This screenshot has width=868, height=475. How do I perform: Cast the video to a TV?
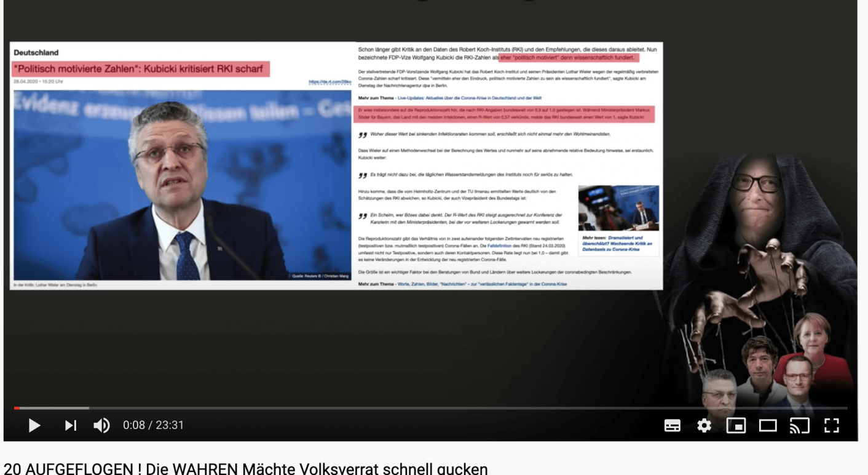click(799, 425)
